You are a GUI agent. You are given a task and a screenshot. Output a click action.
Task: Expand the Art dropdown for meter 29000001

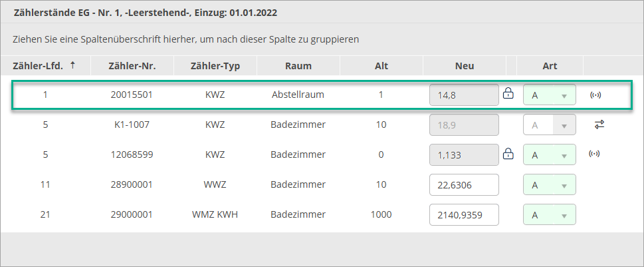point(564,215)
